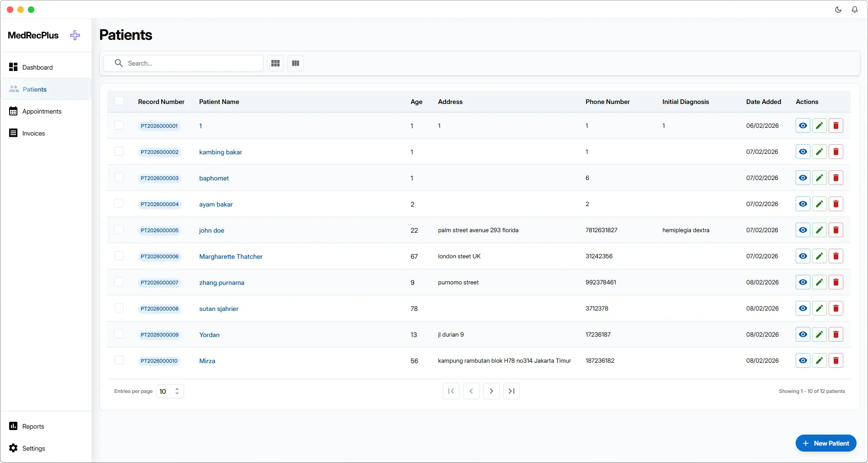The image size is (868, 463).
Task: Open notifications bell icon
Action: click(855, 10)
